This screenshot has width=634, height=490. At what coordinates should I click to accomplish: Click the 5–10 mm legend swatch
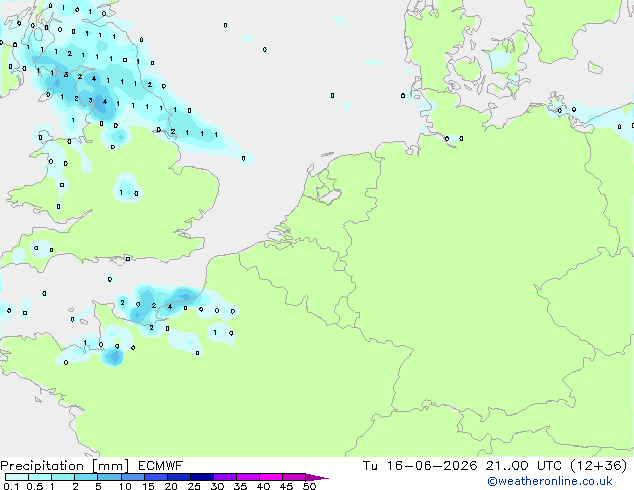tap(109, 477)
